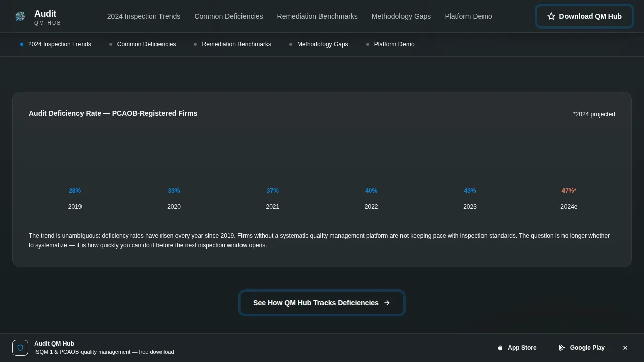Click the 2021 year label
Screen dimensions: 644x362
272,207
